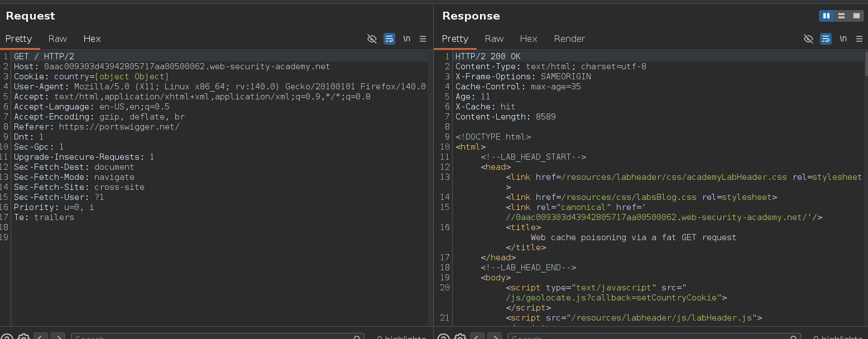Screen dimensions: 868x339
Task: Click the 'Sec-Fetch-Dest: document' header line
Action: coord(74,167)
